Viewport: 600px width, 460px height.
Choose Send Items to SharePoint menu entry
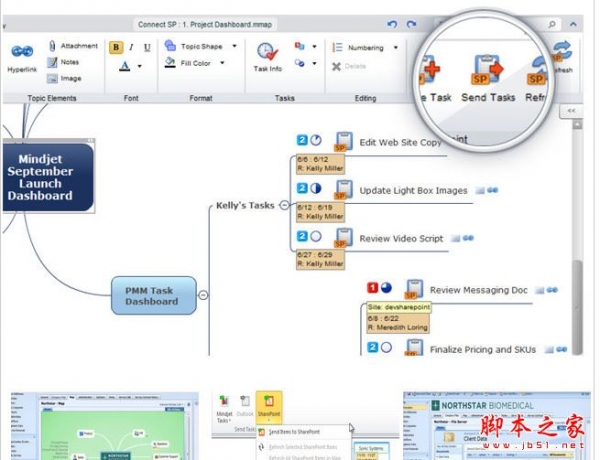[293, 432]
